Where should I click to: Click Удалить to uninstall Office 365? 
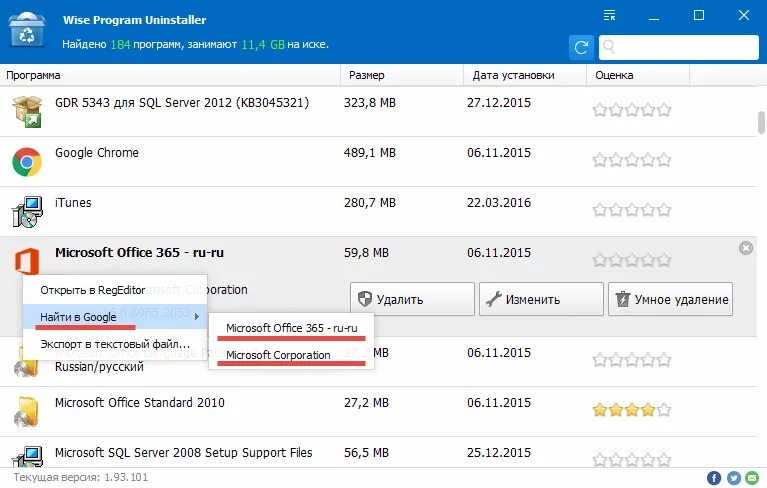coord(412,299)
